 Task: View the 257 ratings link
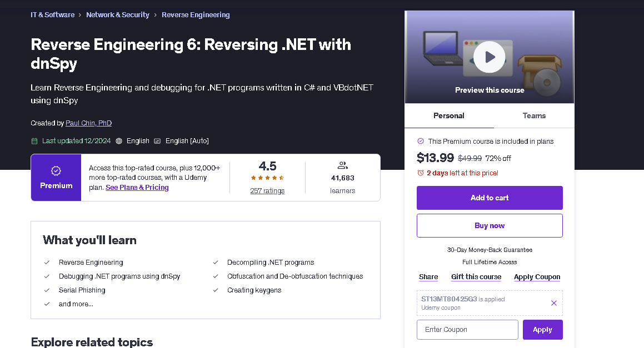pos(267,191)
